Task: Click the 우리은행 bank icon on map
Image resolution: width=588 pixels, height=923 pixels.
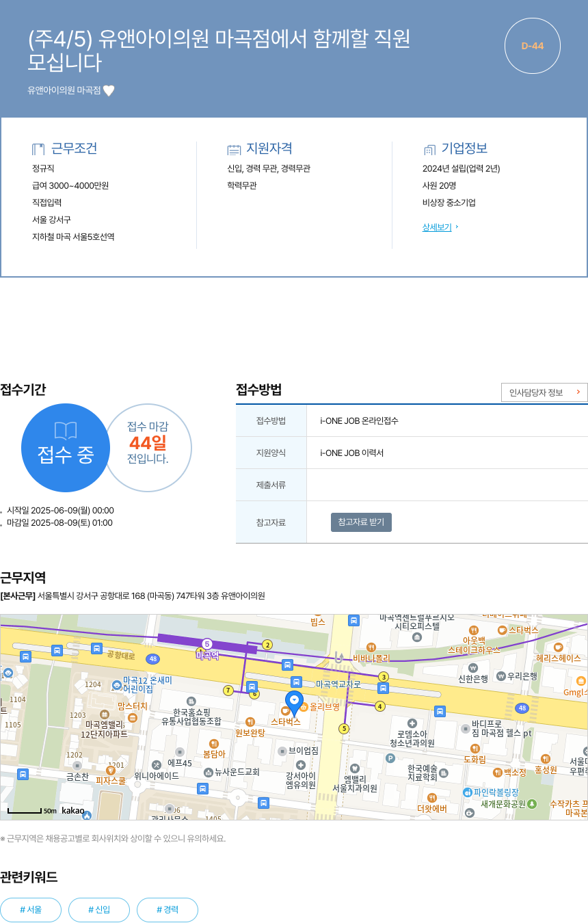Action: coord(500,676)
